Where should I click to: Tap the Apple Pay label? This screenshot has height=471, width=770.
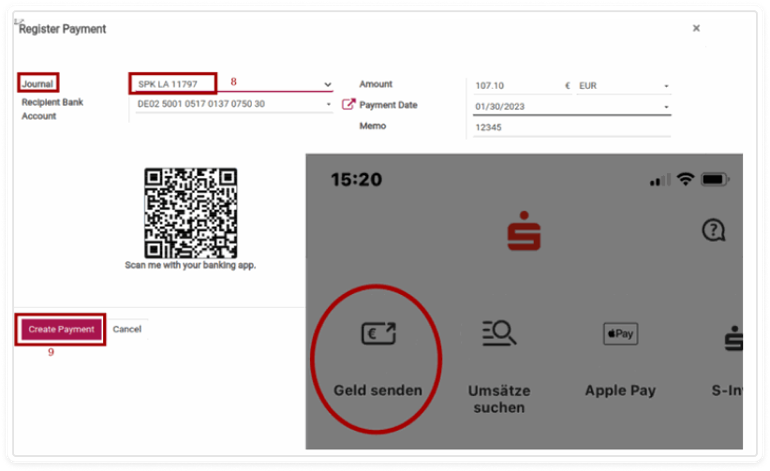(620, 390)
